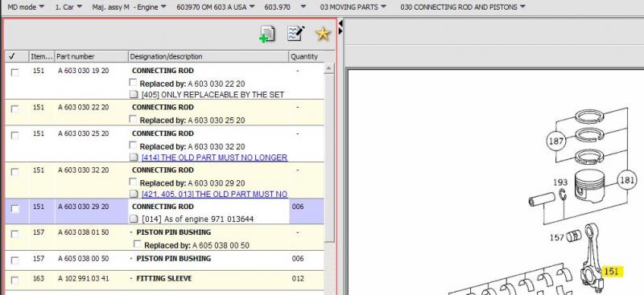Click highlighted callout 151 in the diagram

612,271
